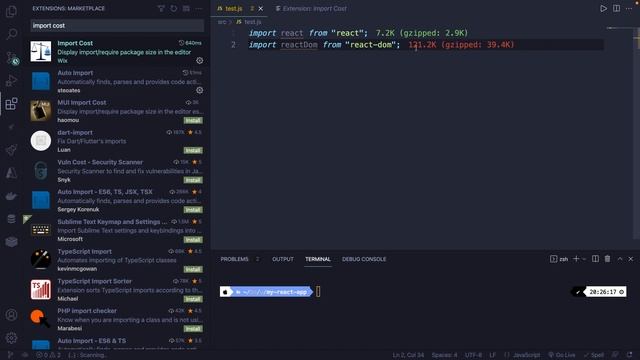Change indentation via Spaces: 4 status item
640x360 pixels.
[444, 355]
